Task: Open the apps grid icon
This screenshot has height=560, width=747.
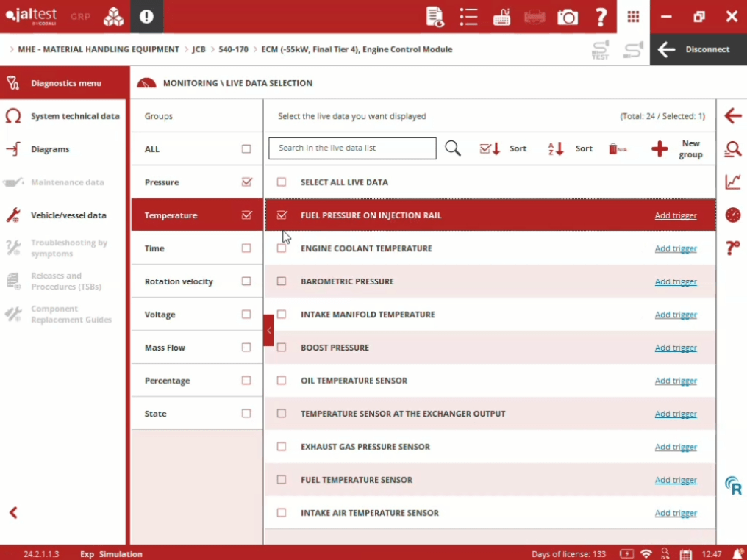Action: click(x=632, y=17)
